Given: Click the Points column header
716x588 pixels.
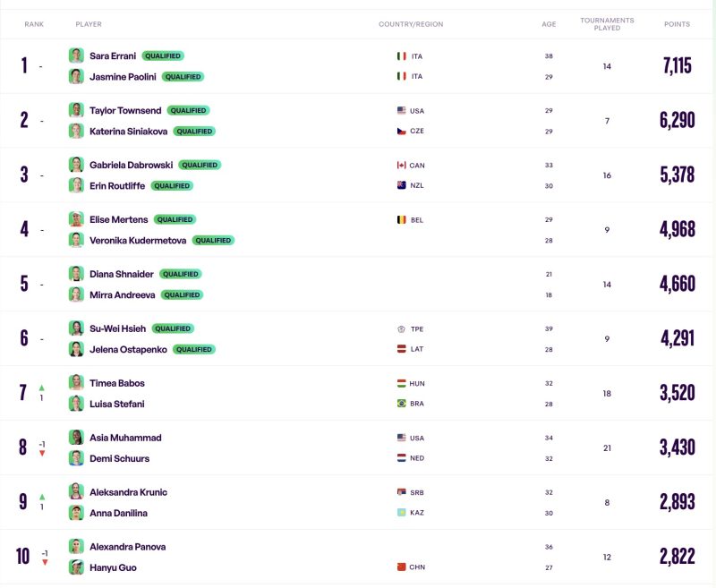Looking at the screenshot, I should [677, 24].
